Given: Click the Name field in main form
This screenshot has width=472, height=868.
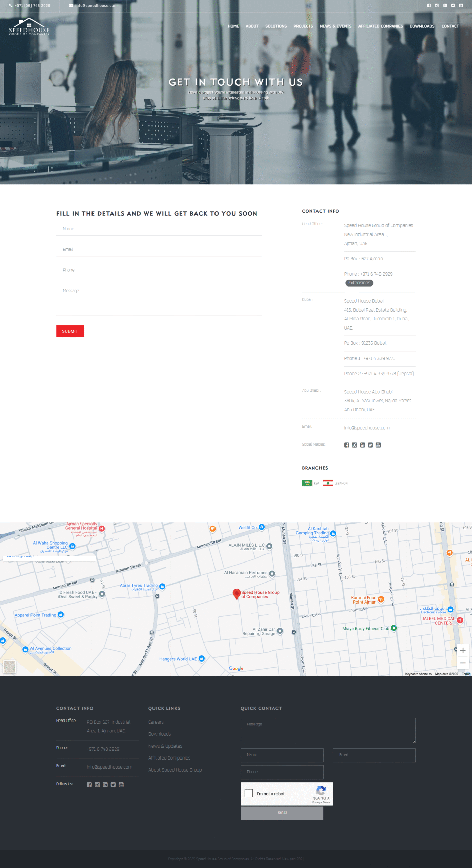Looking at the screenshot, I should coord(159,229).
